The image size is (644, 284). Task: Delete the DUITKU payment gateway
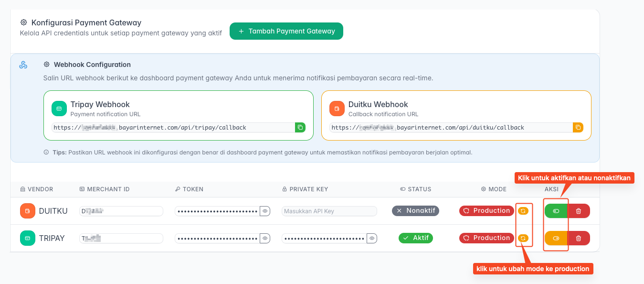(579, 211)
